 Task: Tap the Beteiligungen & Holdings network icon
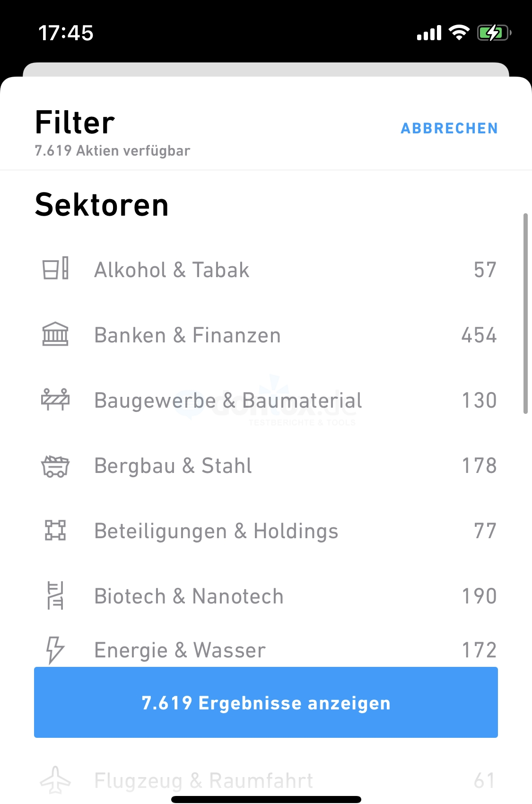55,530
